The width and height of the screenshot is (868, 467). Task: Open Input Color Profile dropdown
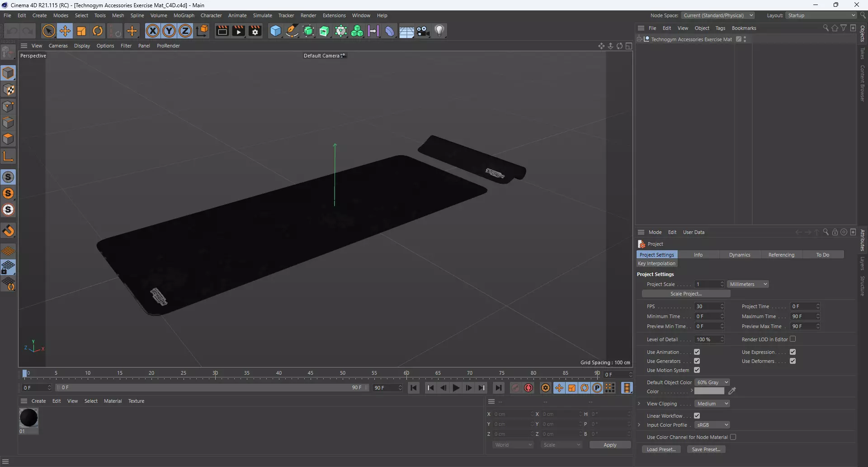click(712, 425)
